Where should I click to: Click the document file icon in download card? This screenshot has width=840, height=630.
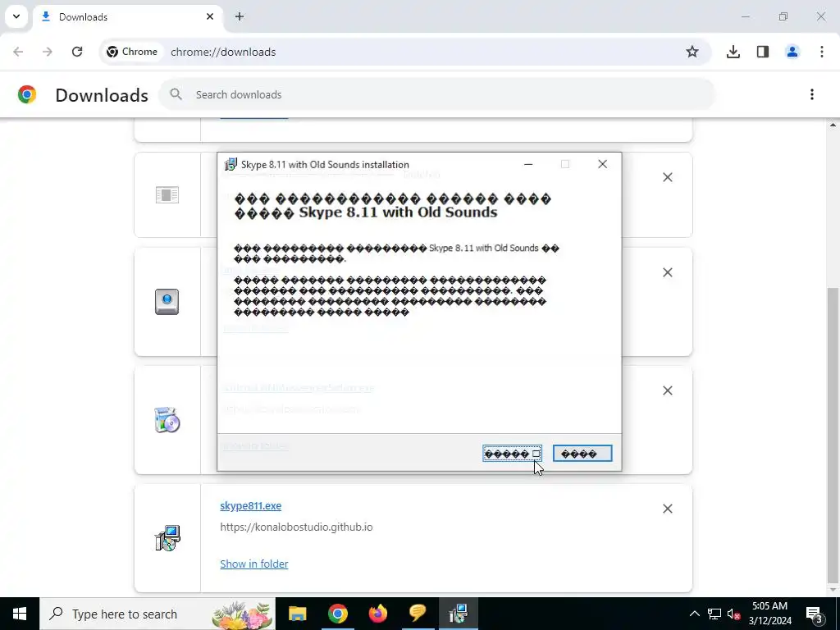point(167,195)
